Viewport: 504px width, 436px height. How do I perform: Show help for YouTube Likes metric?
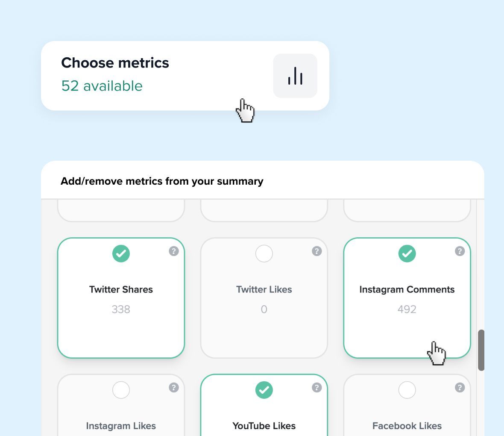click(x=317, y=387)
